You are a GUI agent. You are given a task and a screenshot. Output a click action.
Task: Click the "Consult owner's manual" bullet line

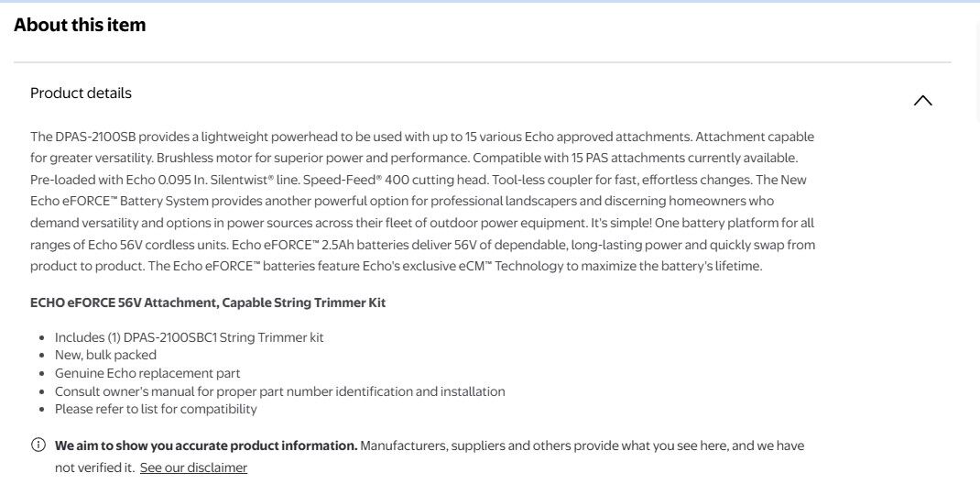click(x=279, y=391)
